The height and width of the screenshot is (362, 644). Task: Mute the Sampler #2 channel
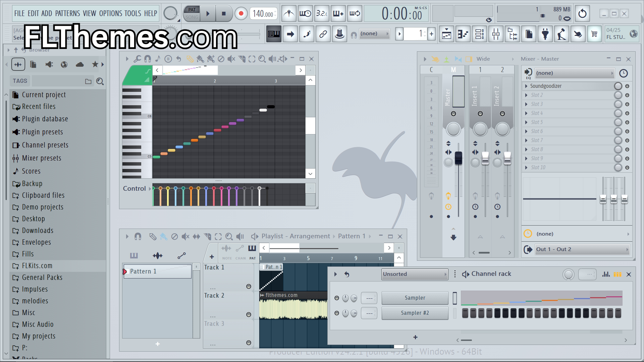coord(337,313)
